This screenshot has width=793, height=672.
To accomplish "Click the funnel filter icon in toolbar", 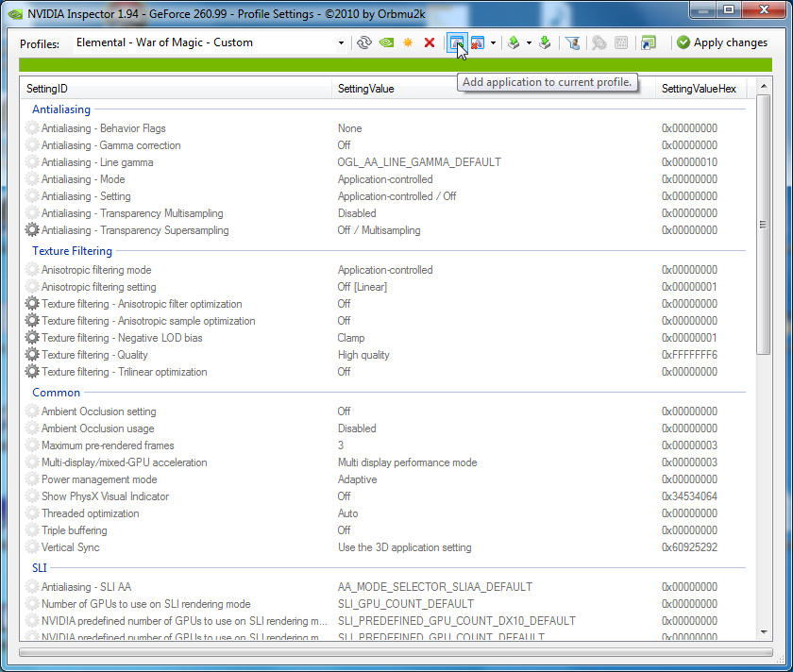I will click(x=572, y=42).
